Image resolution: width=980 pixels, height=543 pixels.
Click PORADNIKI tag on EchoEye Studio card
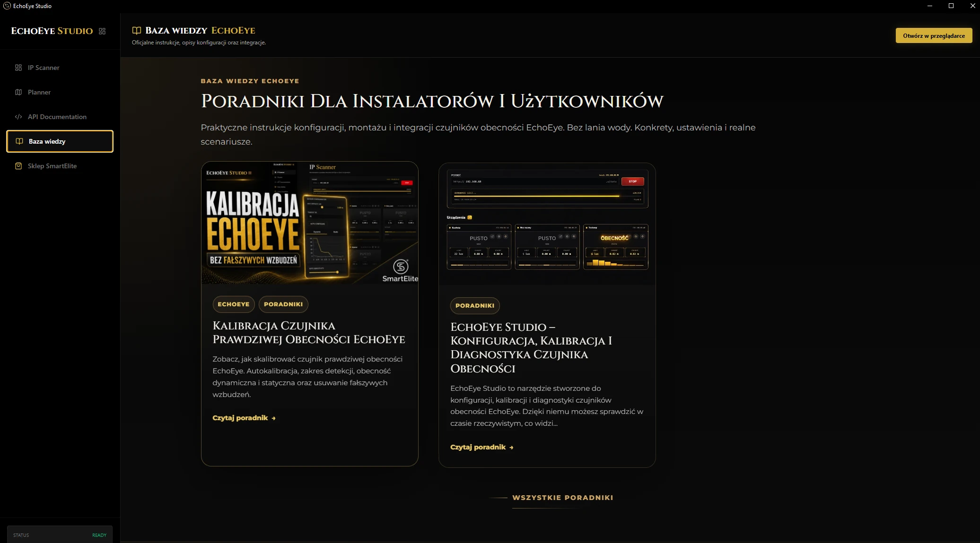[475, 306]
